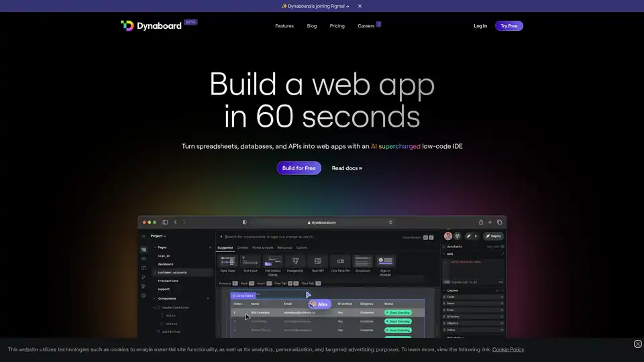The height and width of the screenshot is (362, 644).
Task: Switch to the Forms & Inputs tab
Action: 262,247
